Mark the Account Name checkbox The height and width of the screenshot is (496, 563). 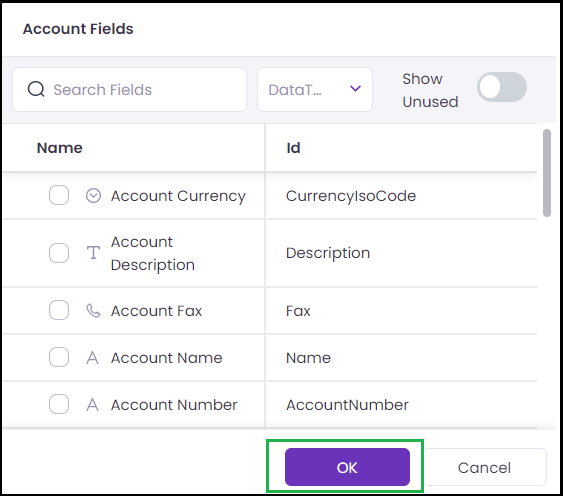pos(59,357)
